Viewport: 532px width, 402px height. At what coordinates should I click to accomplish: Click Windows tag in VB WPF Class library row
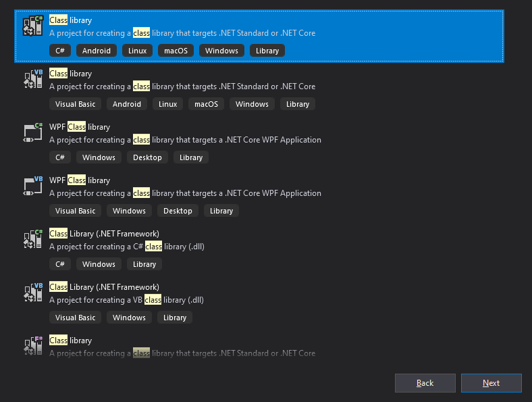tap(129, 211)
